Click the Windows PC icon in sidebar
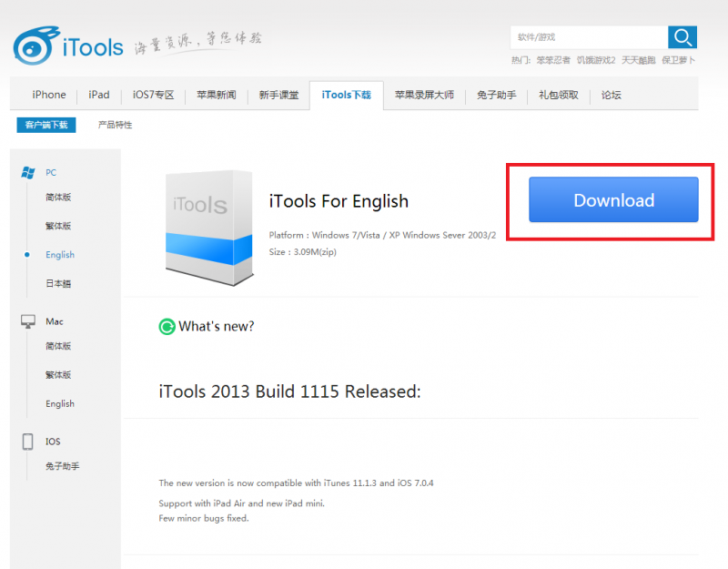Image resolution: width=728 pixels, height=569 pixels. (28, 172)
